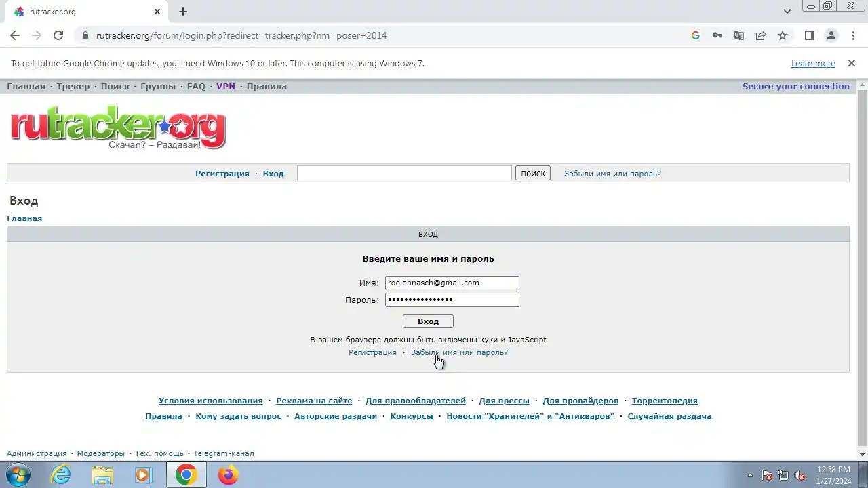Click the Google icon in address bar
The height and width of the screenshot is (488, 868).
[696, 35]
